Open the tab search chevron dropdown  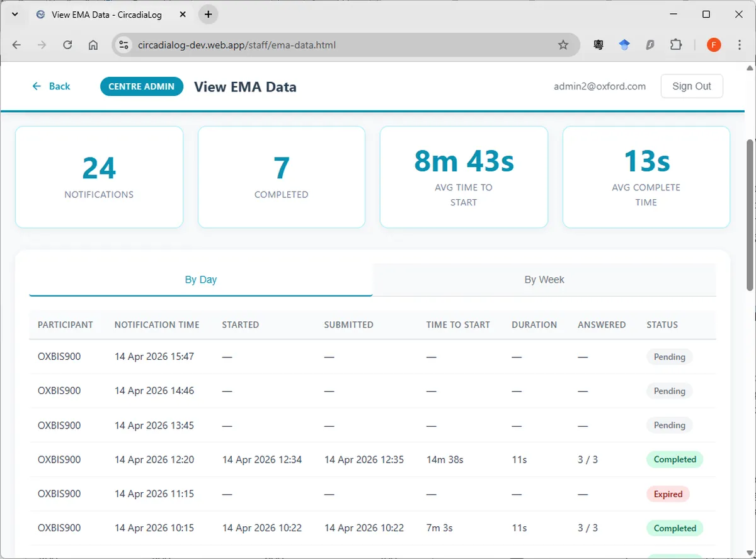15,14
